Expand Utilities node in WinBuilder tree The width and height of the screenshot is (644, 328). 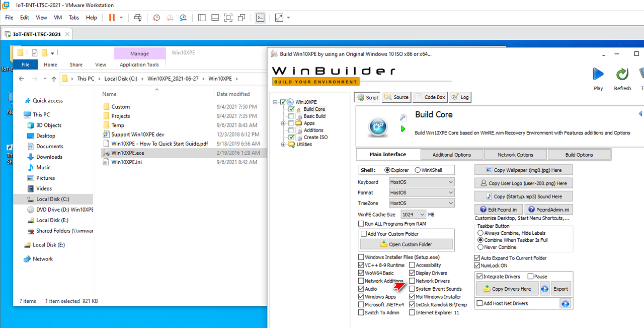coord(284,144)
